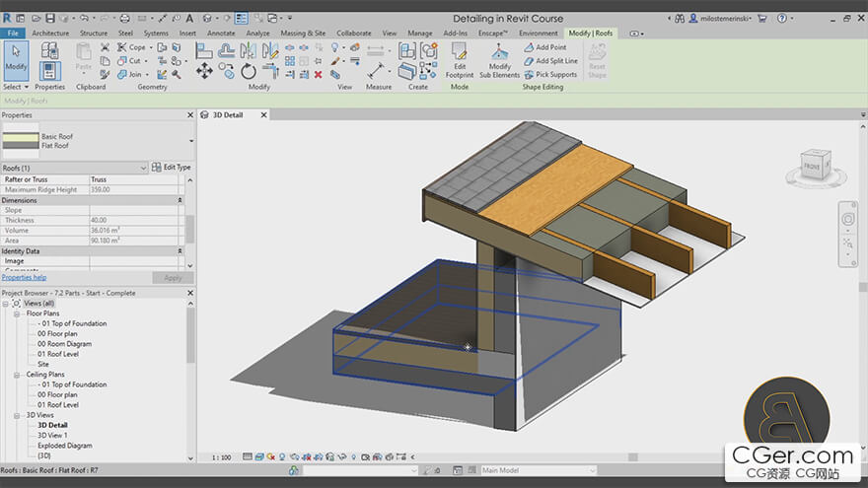Open the File tab

13,34
